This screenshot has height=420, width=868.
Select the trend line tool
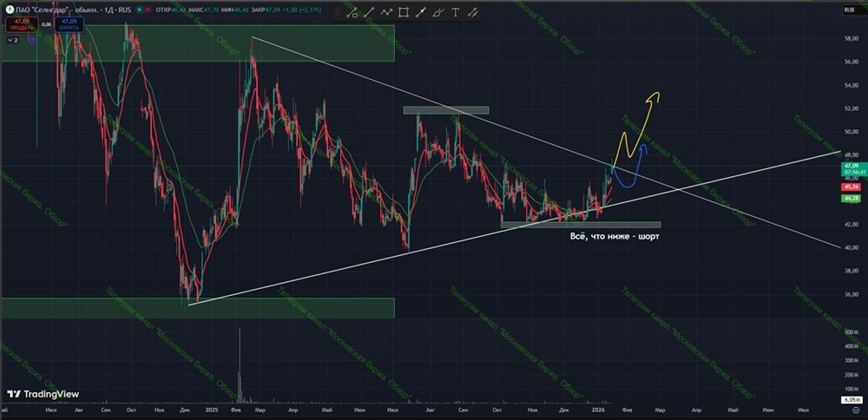[369, 12]
